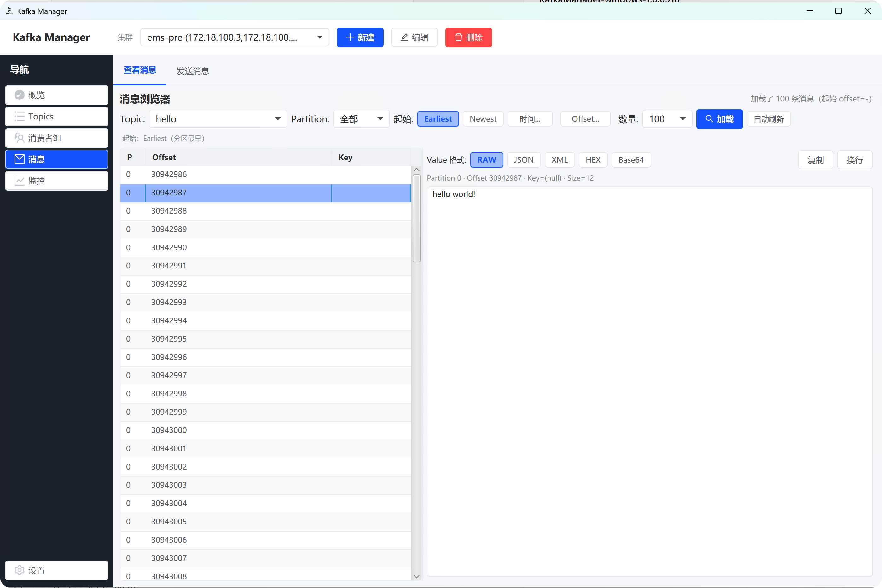882x588 pixels.
Task: Select message row offset 30943007
Action: coord(266,558)
